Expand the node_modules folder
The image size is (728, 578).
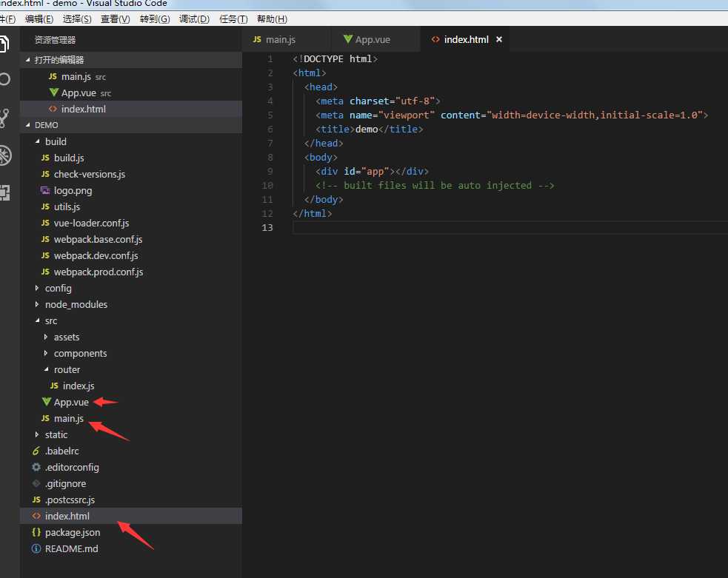pos(76,304)
